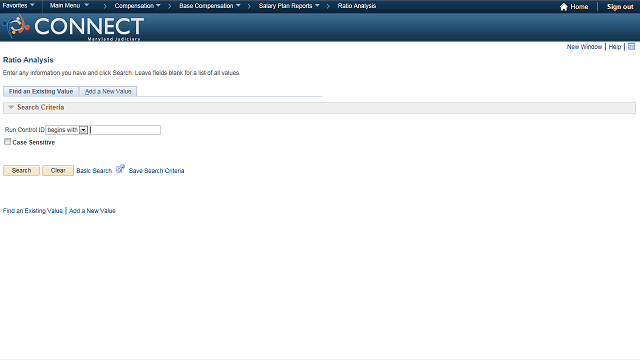Collapse the Search Criteria section triangle
This screenshot has width=640, height=360.
click(x=11, y=107)
